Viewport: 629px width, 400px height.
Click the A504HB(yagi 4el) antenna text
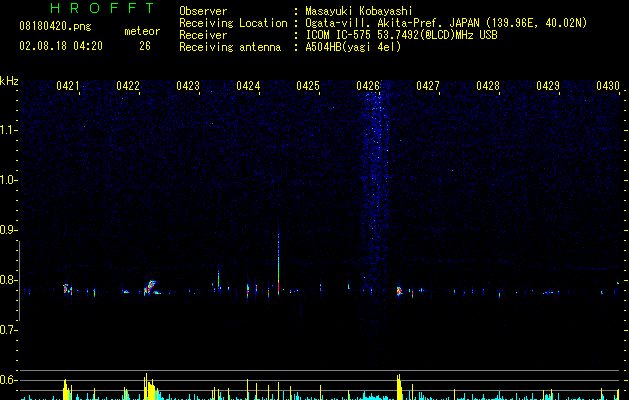(x=353, y=47)
